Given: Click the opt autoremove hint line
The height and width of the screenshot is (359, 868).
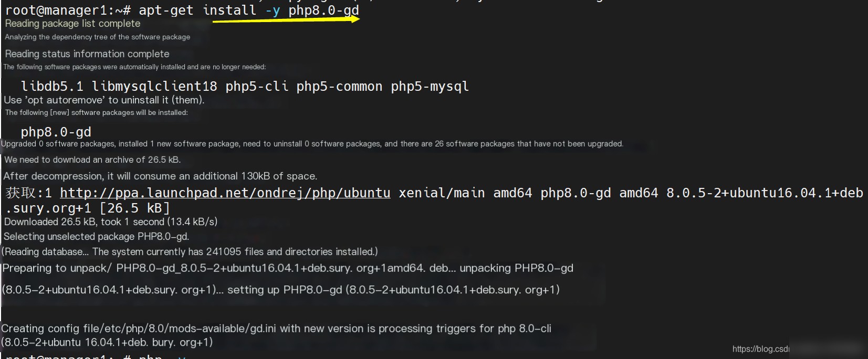Looking at the screenshot, I should pyautogui.click(x=104, y=100).
